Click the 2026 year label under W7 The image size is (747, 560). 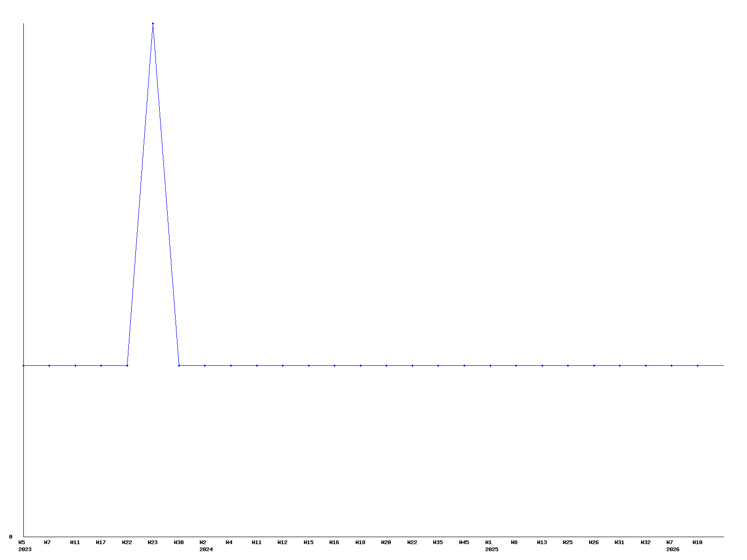[x=673, y=549]
